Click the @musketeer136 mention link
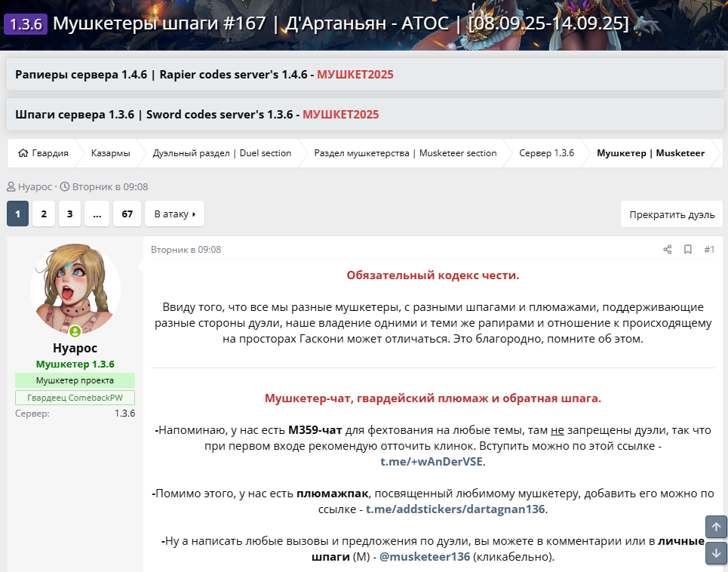 tap(424, 557)
